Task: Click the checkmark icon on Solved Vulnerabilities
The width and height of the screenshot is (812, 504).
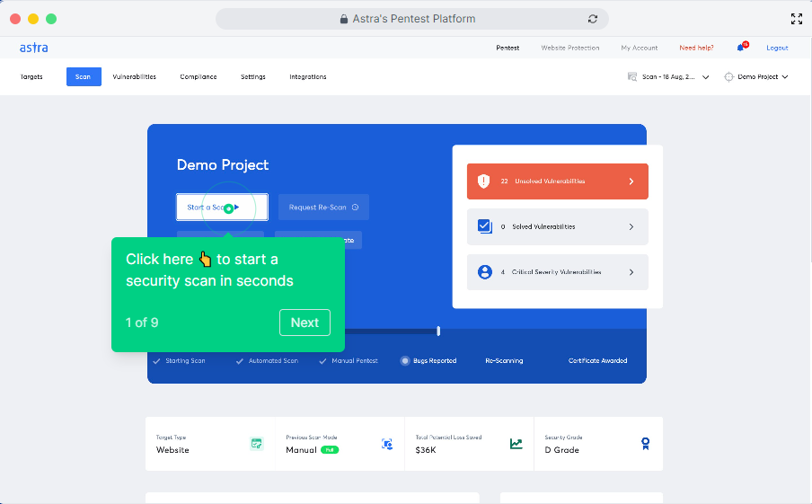Action: [x=485, y=226]
